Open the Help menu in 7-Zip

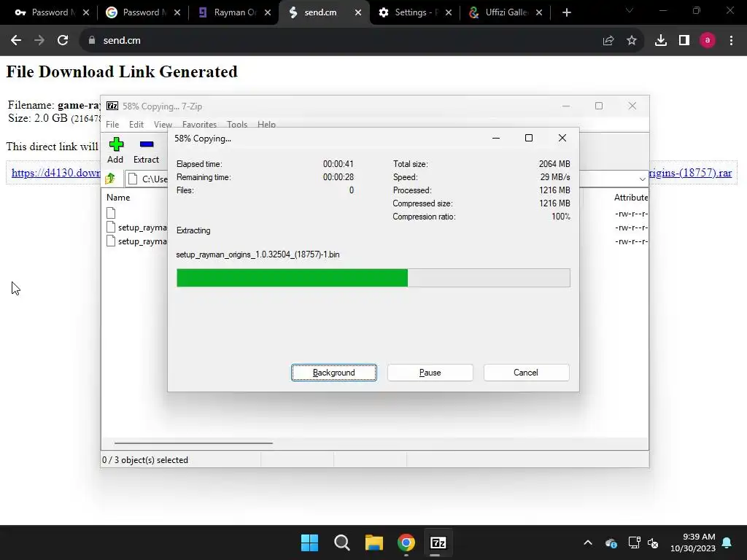(266, 124)
